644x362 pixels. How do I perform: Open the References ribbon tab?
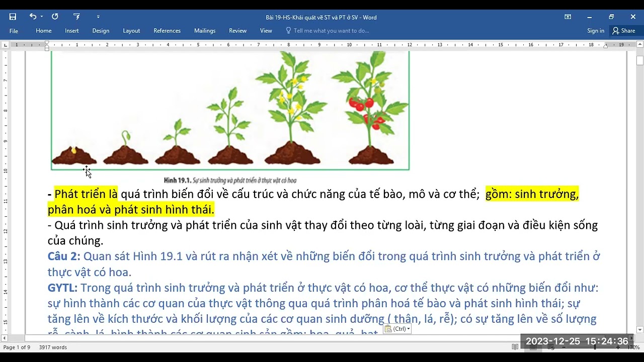pyautogui.click(x=167, y=31)
